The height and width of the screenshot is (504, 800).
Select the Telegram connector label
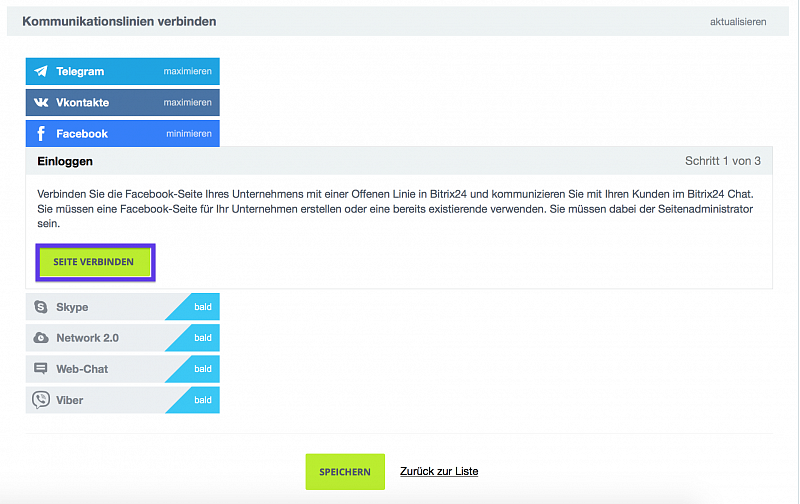(80, 71)
